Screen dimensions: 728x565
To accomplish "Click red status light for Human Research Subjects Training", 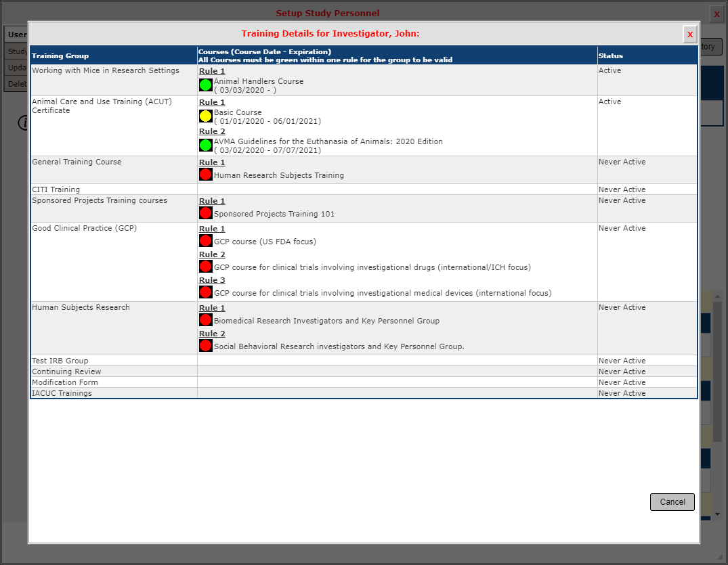I will point(206,175).
